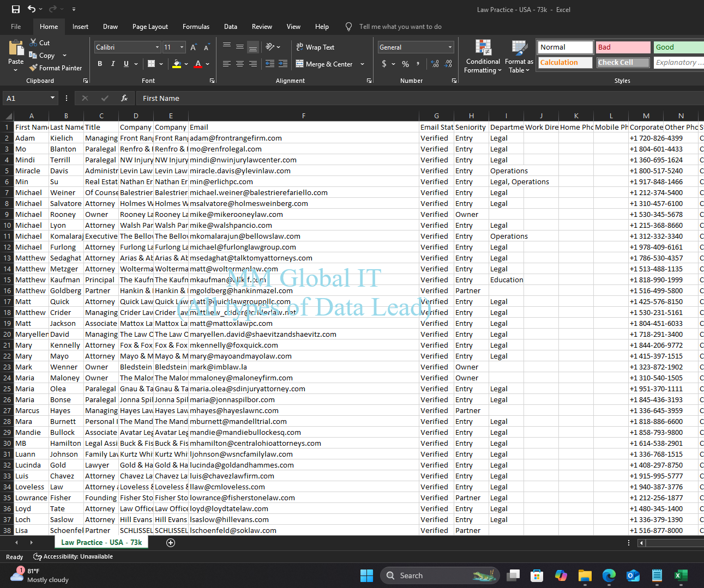The height and width of the screenshot is (588, 704).
Task: Align text to the right
Action: click(x=253, y=64)
